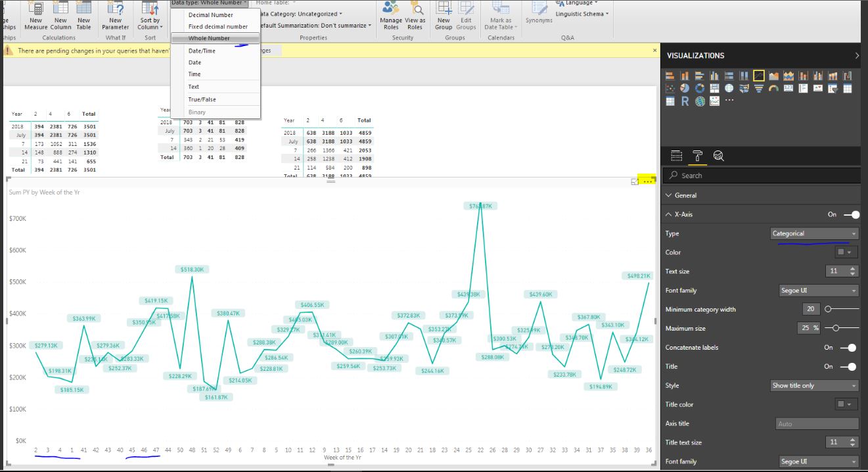
Task: Open the Analytics magnifier tab
Action: [x=718, y=156]
